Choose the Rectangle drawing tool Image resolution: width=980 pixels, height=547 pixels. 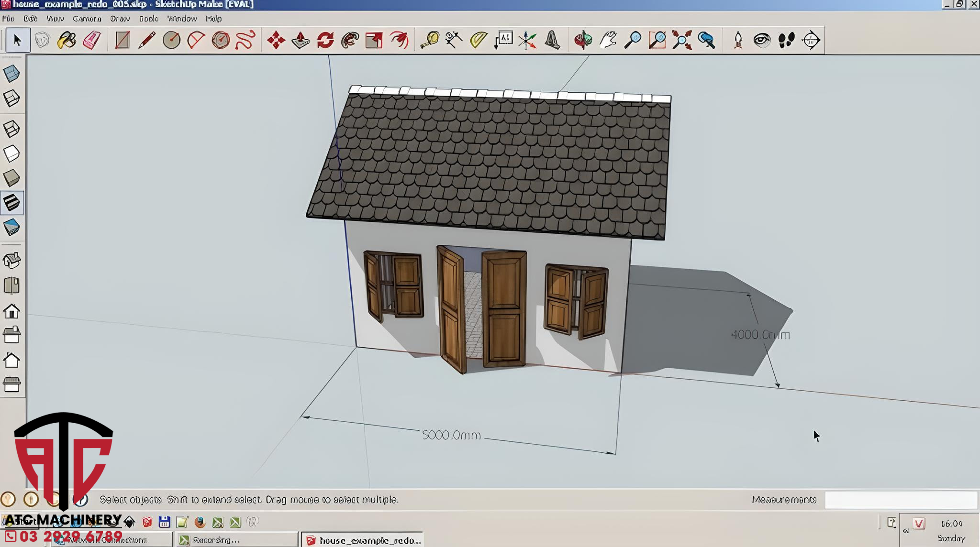(x=122, y=40)
